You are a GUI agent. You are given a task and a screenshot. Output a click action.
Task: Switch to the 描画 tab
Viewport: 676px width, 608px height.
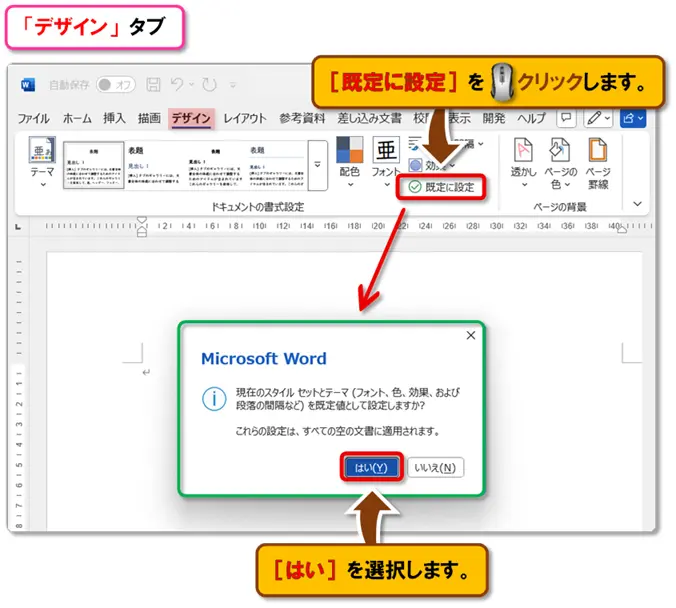[149, 118]
